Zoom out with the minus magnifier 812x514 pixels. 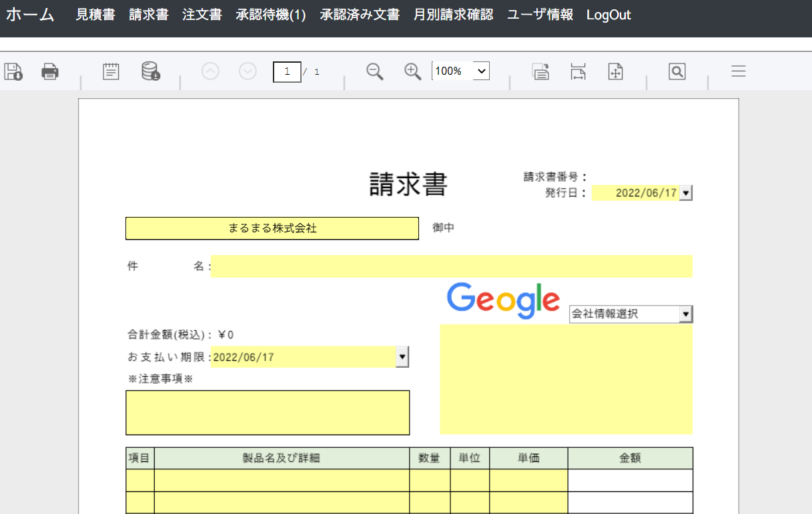click(x=375, y=71)
